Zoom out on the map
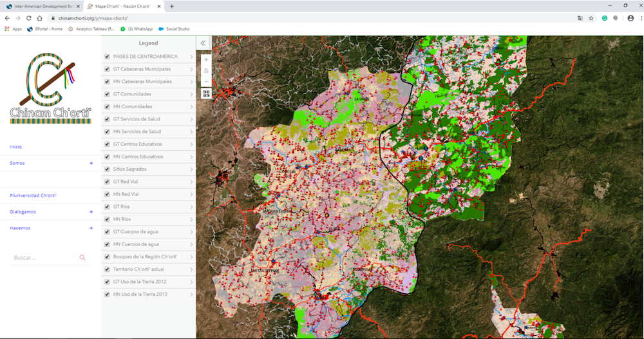644x339 pixels. click(206, 81)
